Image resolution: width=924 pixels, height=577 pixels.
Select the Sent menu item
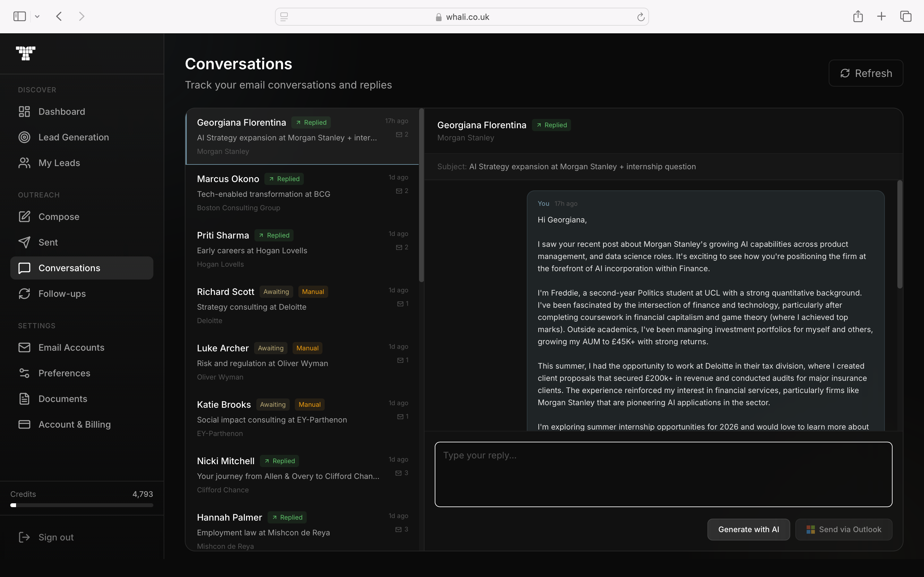(x=48, y=242)
